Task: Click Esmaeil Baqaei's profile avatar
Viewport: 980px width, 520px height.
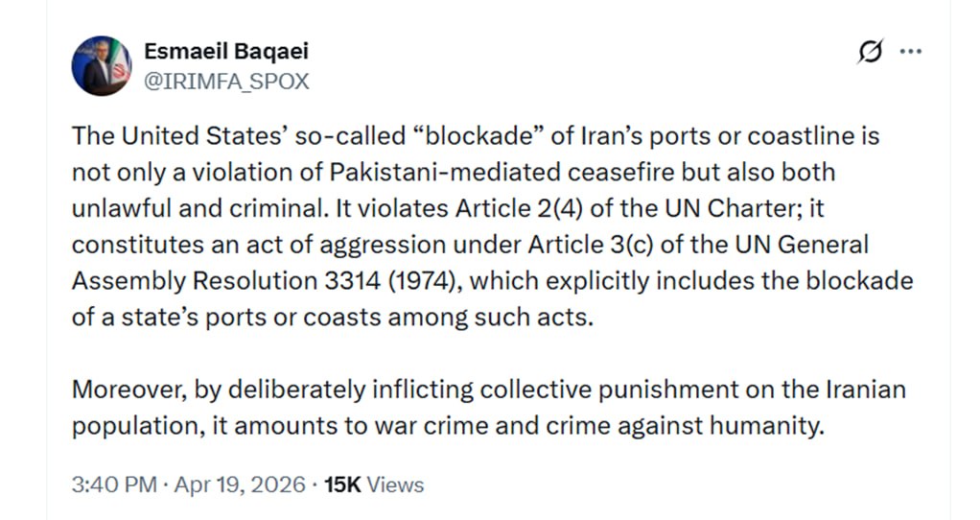Action: tap(101, 65)
